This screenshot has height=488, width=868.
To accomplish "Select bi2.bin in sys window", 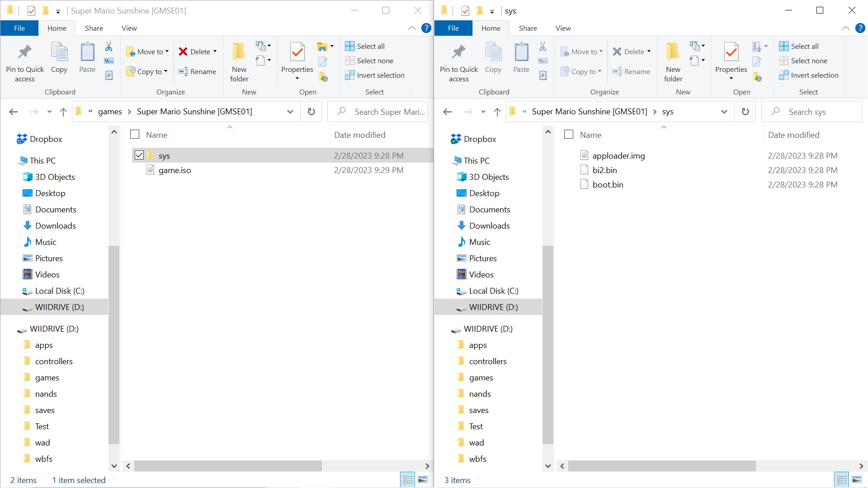I will pos(604,170).
